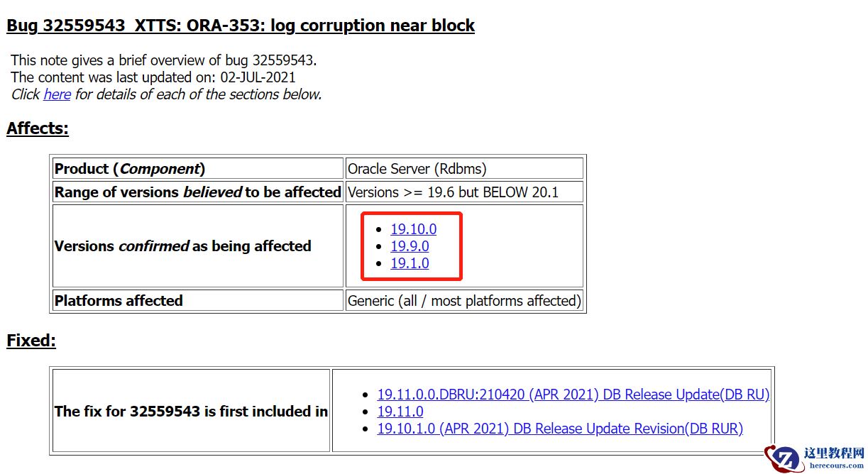The height and width of the screenshot is (474, 868).
Task: Select the 'Range of versions believed' cell
Action: (x=198, y=192)
